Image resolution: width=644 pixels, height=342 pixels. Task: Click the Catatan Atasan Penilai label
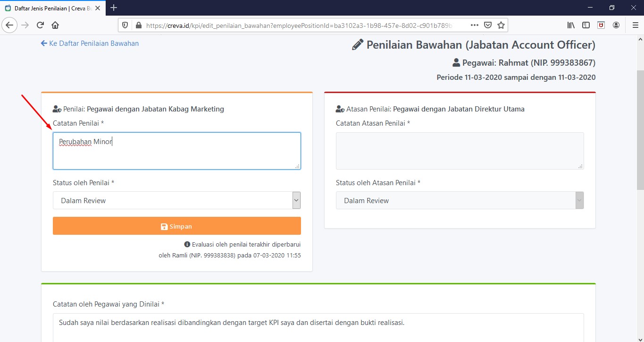pos(373,123)
